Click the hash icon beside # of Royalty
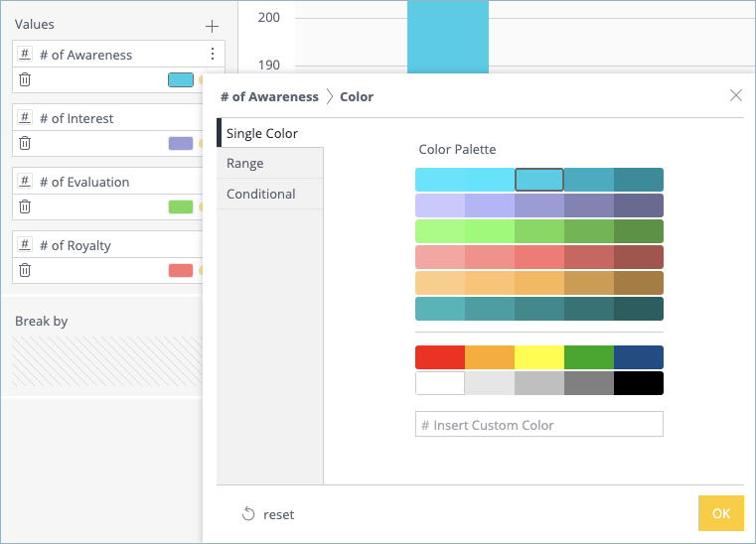 (26, 245)
